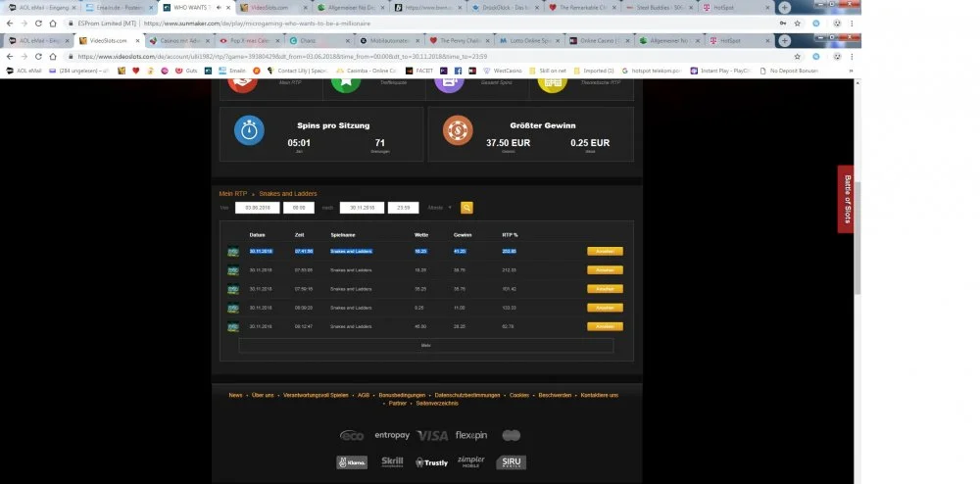Open the Facebook bookmark icon
The image size is (980, 484).
[458, 71]
